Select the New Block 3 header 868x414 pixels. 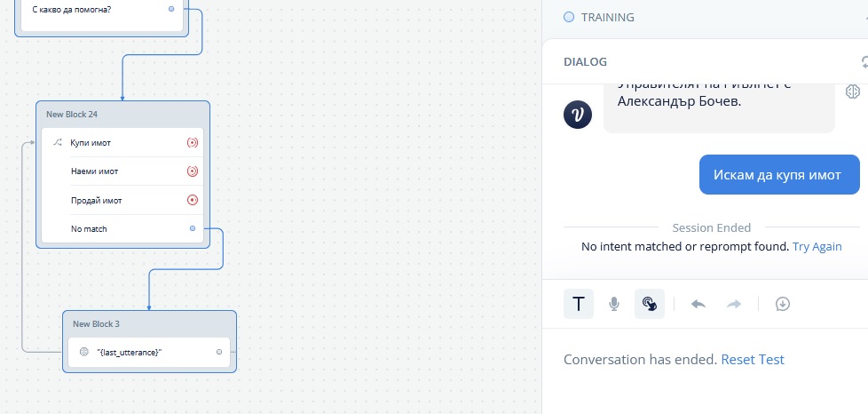(149, 323)
